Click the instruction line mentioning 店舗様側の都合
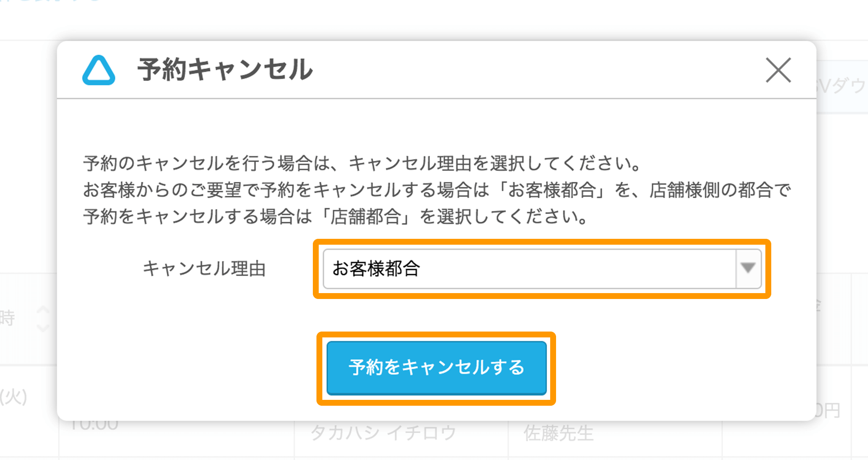 tap(436, 190)
